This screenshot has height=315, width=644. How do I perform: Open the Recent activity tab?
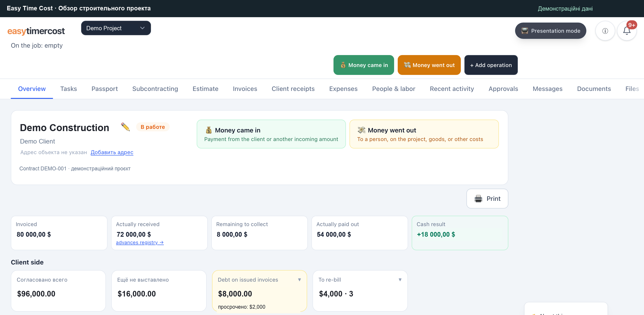[452, 89]
